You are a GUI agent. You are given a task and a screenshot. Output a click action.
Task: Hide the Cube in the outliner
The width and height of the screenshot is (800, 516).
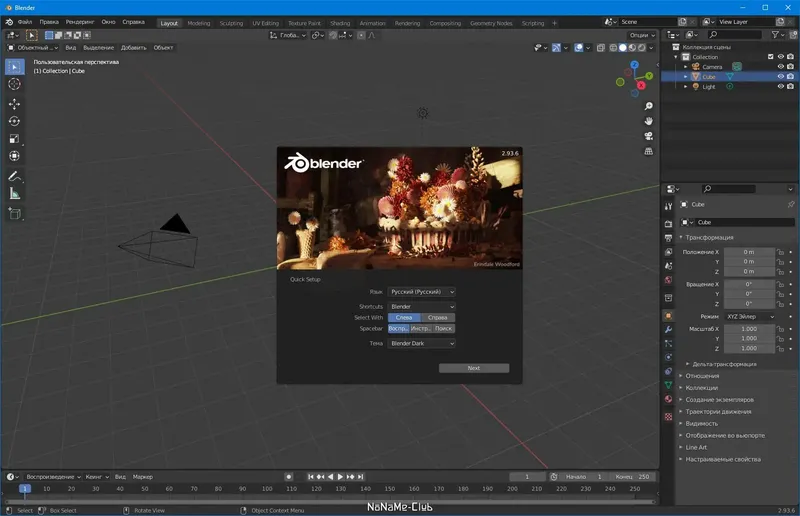point(781,76)
